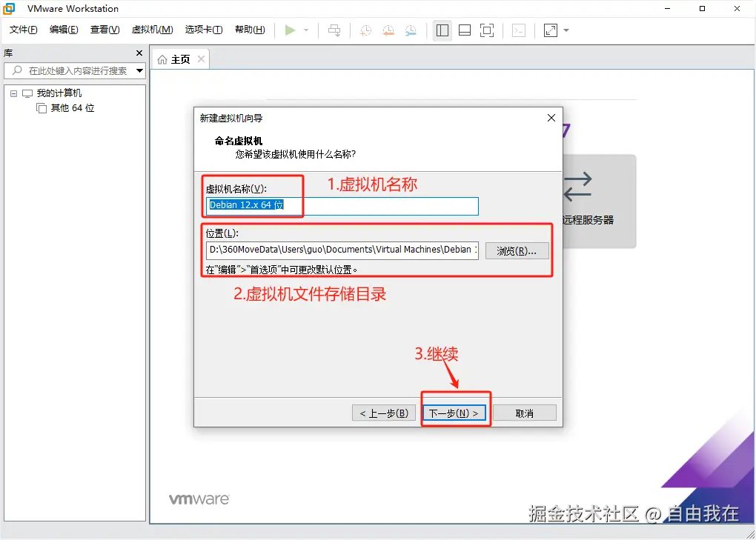Maximize the VMware Workstation window
The height and width of the screenshot is (540, 756).
[702, 9]
